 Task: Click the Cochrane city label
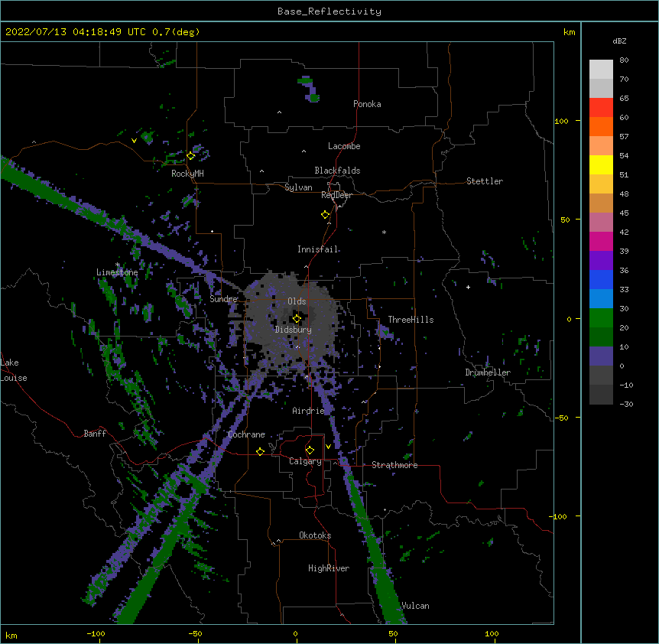(247, 434)
